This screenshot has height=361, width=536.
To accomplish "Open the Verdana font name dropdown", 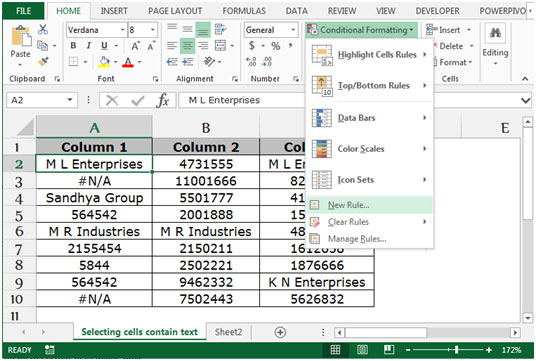I will coord(122,30).
